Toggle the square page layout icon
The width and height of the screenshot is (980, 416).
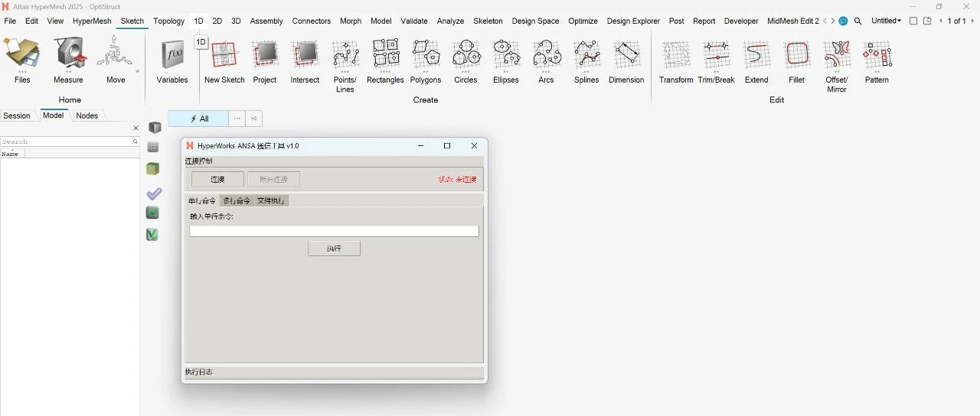(913, 21)
